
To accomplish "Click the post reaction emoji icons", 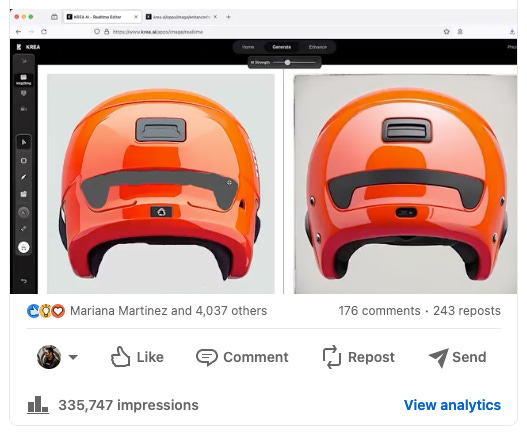I will pos(46,311).
